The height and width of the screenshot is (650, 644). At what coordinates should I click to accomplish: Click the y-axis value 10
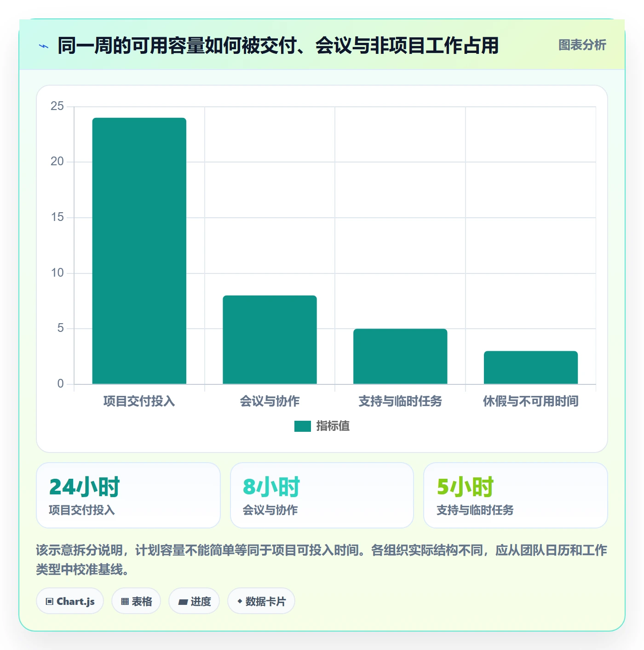[x=57, y=273]
